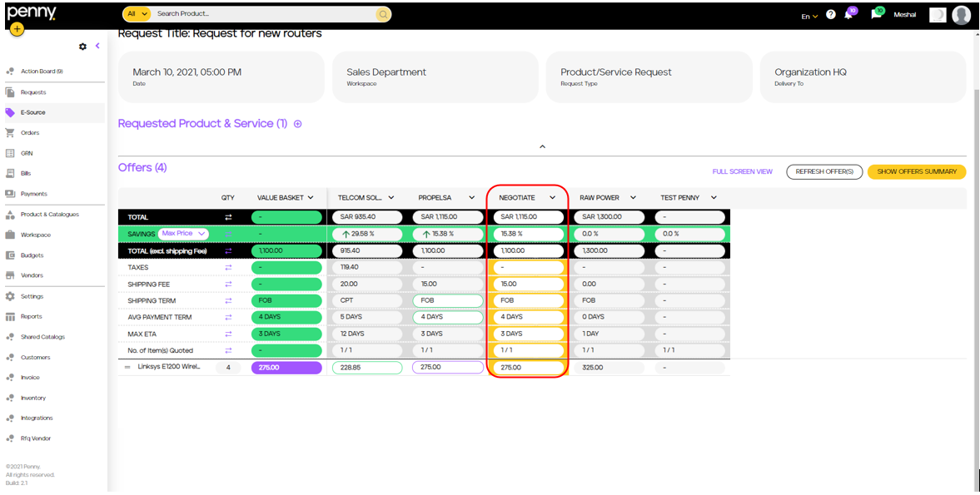Screen dimensions: 980x495
Task: Click the Budgets sidebar icon
Action: click(x=9, y=255)
